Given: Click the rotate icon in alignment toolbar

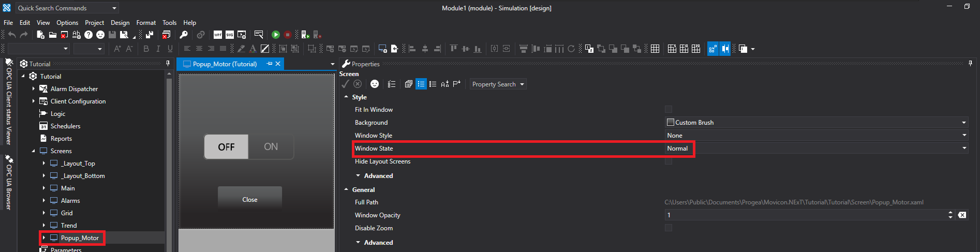Looking at the screenshot, I should tap(571, 49).
